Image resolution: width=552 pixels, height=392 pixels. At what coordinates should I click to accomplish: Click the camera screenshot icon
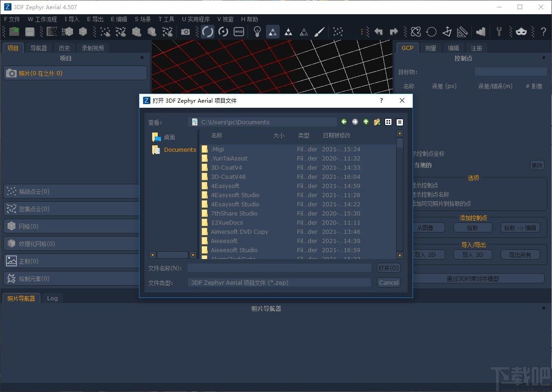click(x=186, y=32)
